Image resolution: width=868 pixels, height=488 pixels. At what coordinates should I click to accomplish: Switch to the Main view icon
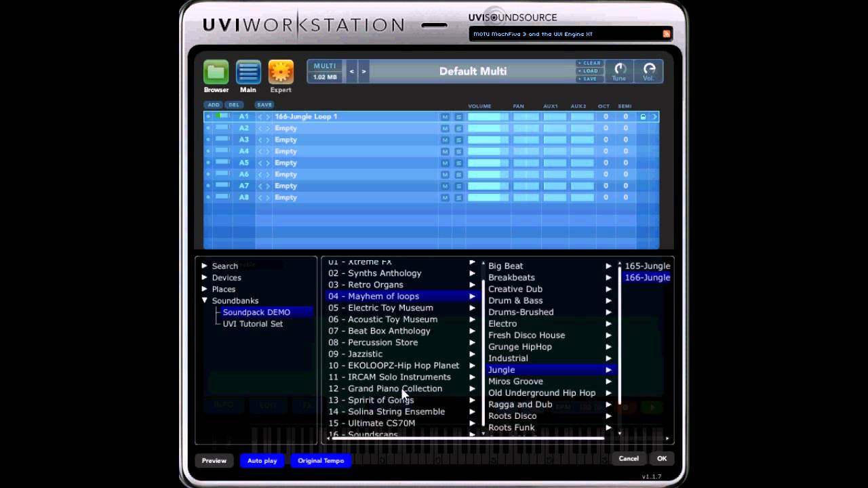coord(248,72)
